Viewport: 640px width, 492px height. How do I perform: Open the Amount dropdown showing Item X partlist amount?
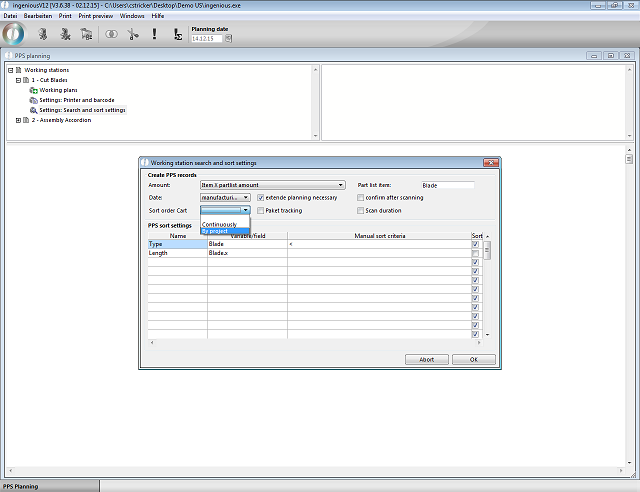click(x=272, y=185)
